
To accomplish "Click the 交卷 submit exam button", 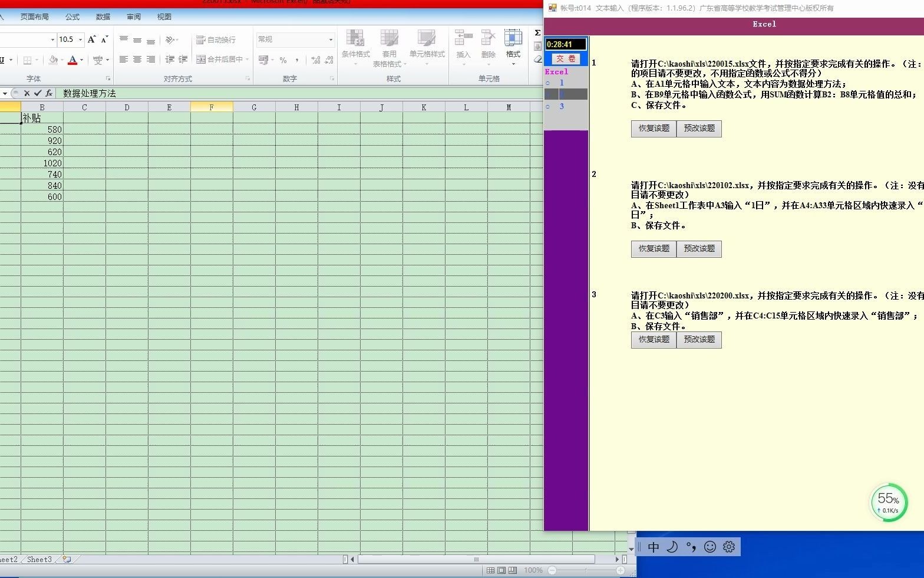I will point(566,58).
